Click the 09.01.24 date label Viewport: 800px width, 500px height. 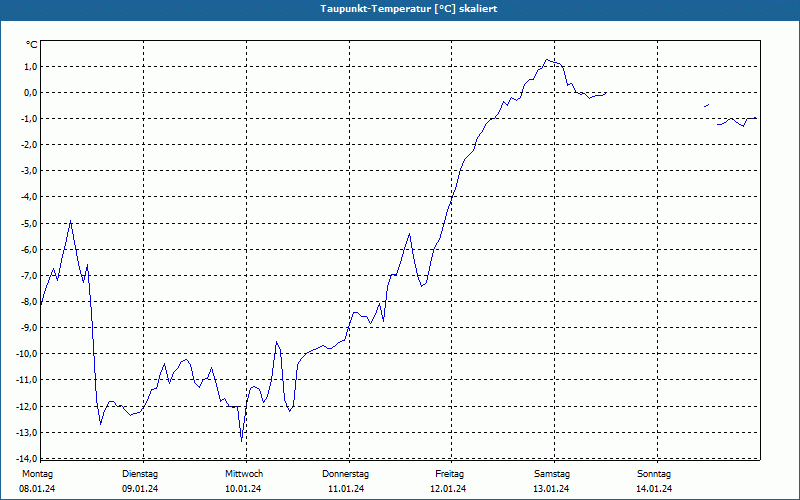[x=140, y=489]
